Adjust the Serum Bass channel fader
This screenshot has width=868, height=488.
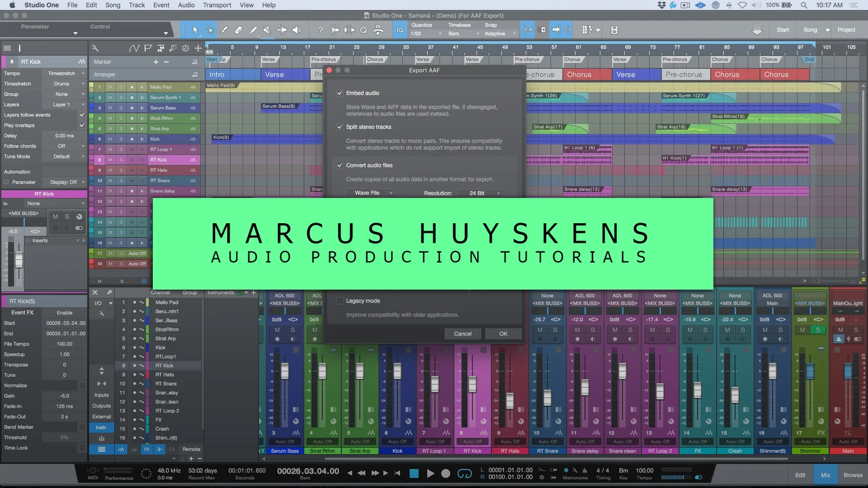pos(284,371)
